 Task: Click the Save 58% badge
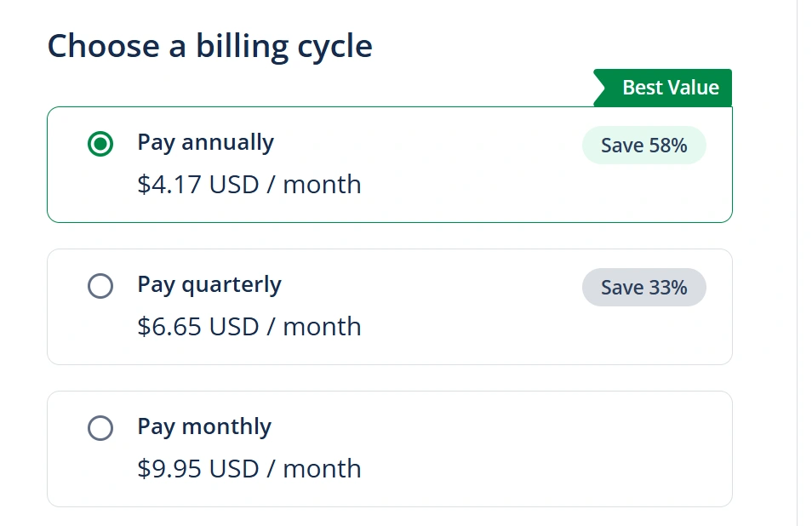coord(643,146)
